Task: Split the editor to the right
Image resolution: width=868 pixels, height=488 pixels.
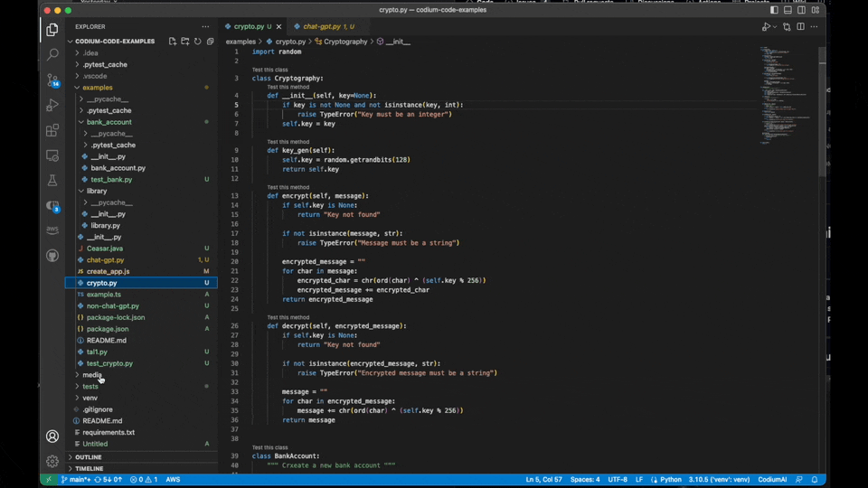Action: tap(800, 27)
